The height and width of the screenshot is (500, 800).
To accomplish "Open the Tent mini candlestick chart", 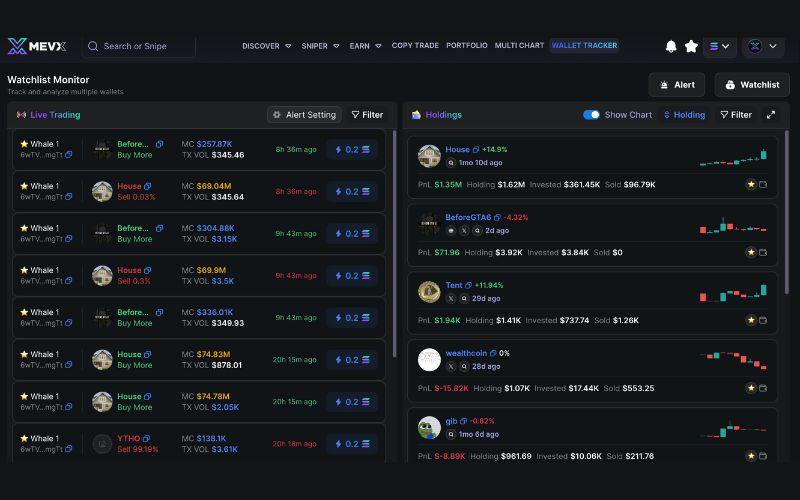I will tap(733, 293).
